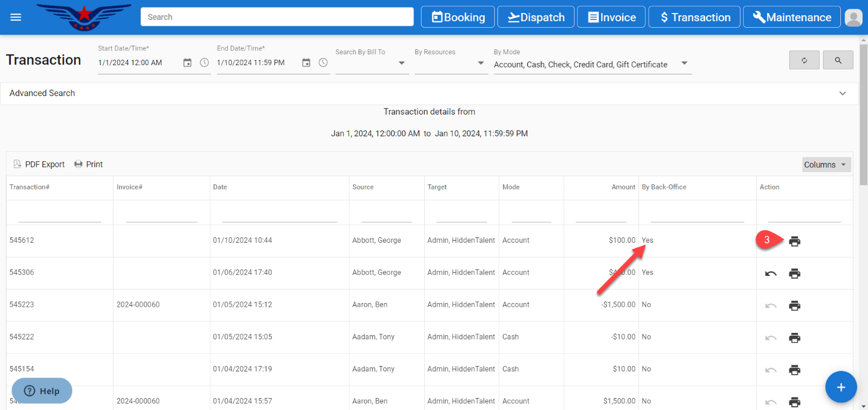Expand the By Mode payment type dropdown
Screen dimensions: 868x410
(x=684, y=64)
